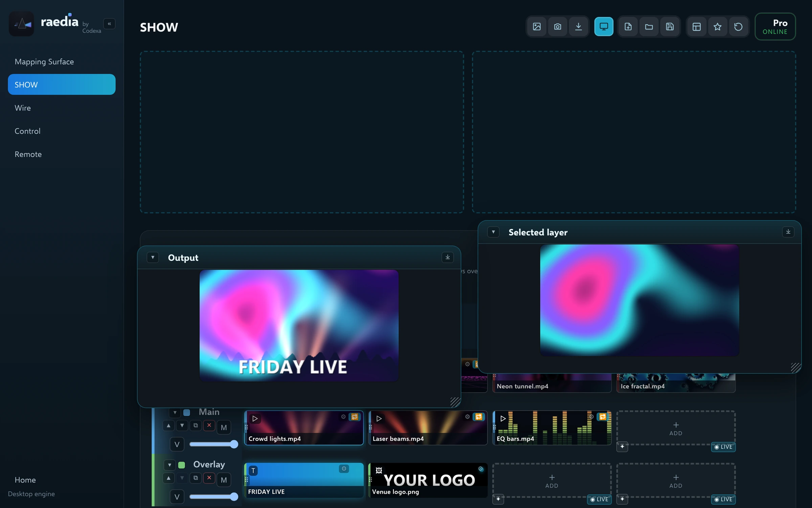The height and width of the screenshot is (508, 812).
Task: Open the Remote section
Action: [x=62, y=154]
